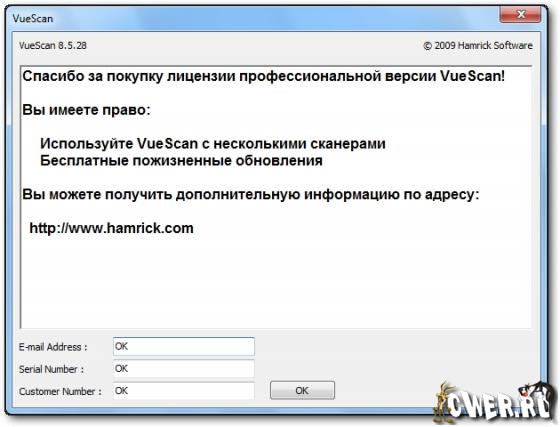Click the E-mail Address label
This screenshot has height=427, width=560.
[x=53, y=347]
